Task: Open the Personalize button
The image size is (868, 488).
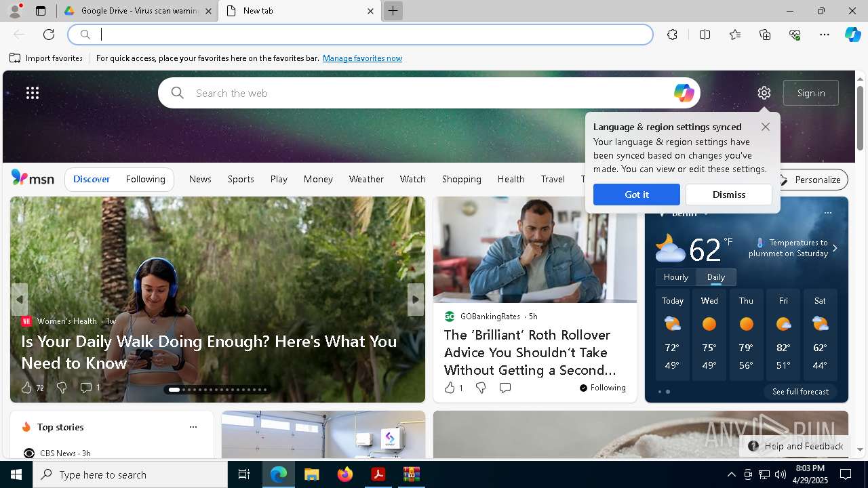Action: [810, 180]
